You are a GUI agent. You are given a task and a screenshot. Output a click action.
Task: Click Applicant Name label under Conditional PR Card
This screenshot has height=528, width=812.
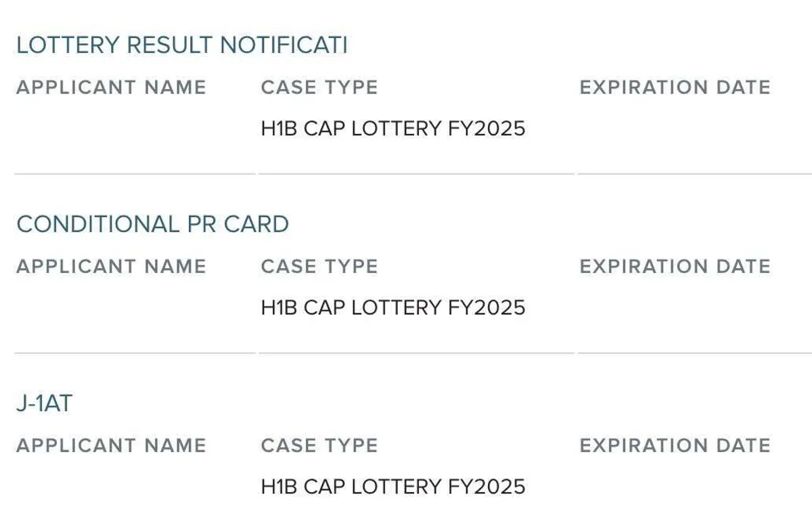click(x=111, y=266)
